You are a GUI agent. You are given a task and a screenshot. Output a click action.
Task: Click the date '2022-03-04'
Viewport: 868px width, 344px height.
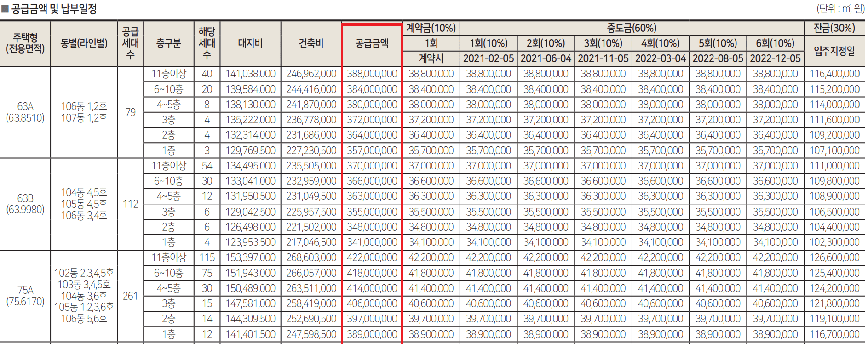click(x=661, y=58)
